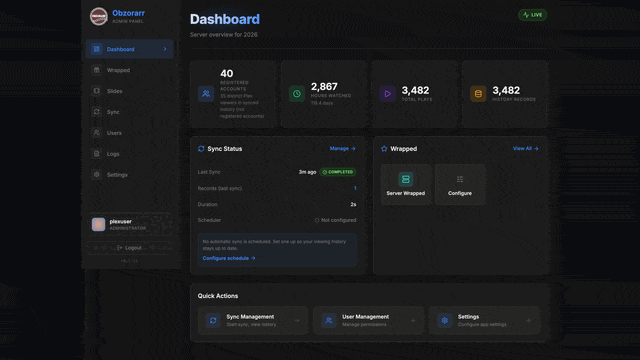Open the Sync sidebar page
Screen dimensions: 640x360
coord(129,112)
